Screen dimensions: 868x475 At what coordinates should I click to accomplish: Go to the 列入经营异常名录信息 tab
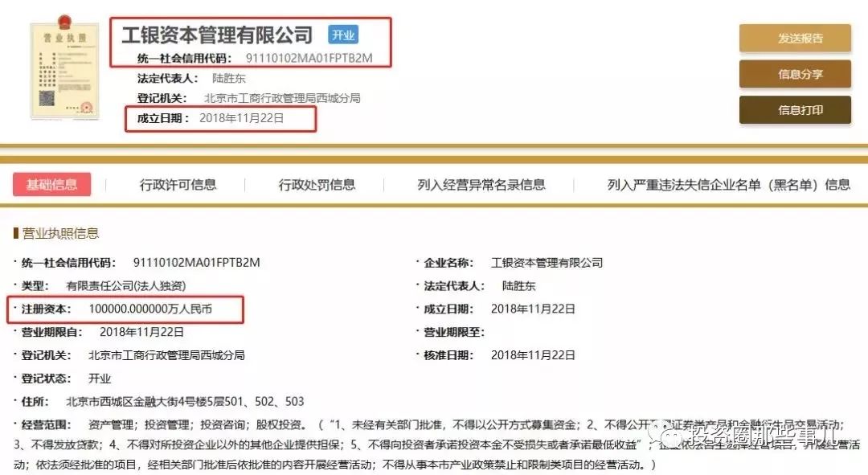481,184
